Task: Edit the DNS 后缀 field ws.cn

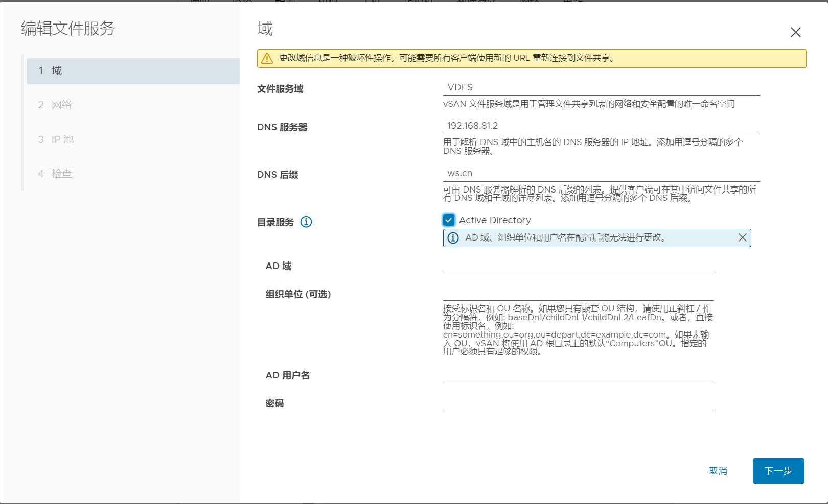Action: point(601,173)
